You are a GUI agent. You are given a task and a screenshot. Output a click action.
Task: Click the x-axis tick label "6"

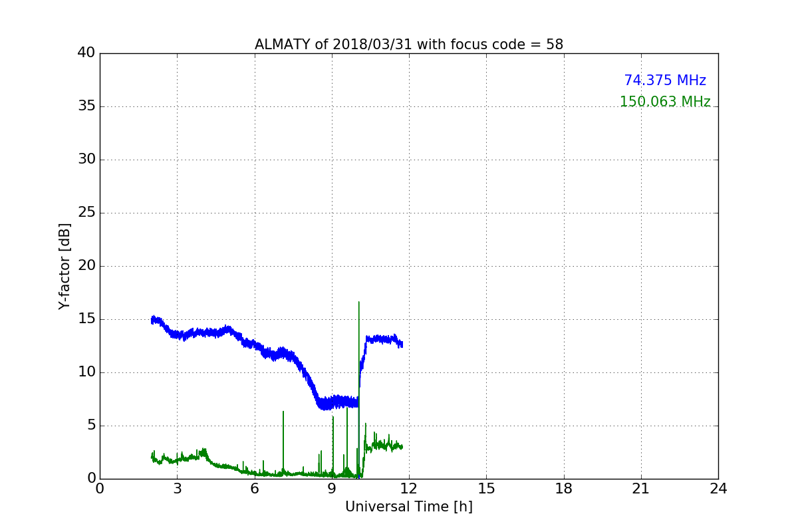pos(255,489)
